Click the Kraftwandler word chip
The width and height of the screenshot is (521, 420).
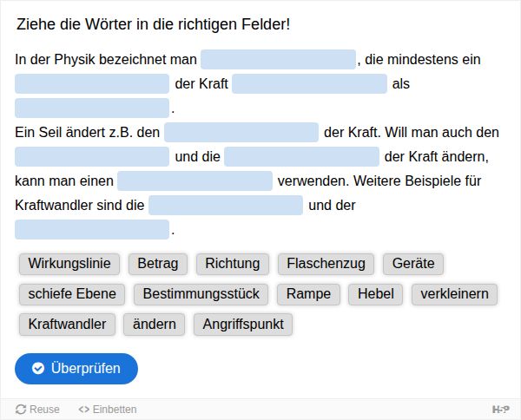[x=67, y=325]
